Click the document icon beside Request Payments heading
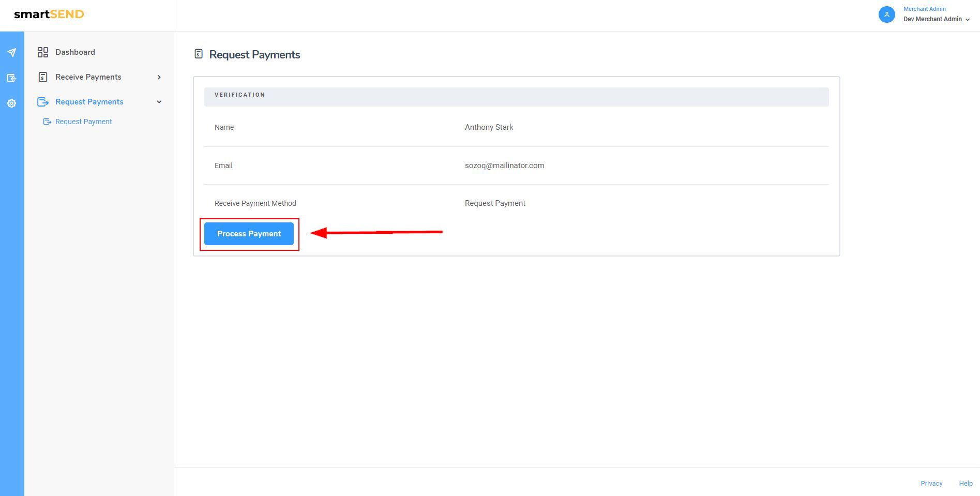Viewport: 980px width, 496px height. pyautogui.click(x=199, y=54)
